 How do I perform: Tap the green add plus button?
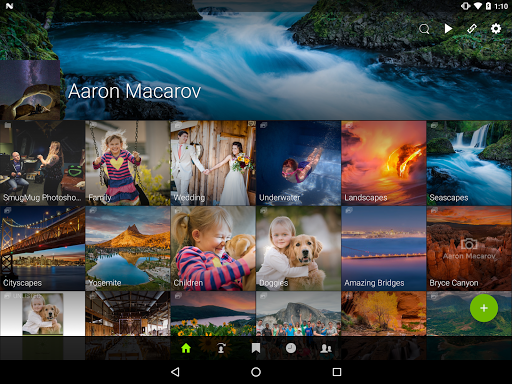pos(484,308)
